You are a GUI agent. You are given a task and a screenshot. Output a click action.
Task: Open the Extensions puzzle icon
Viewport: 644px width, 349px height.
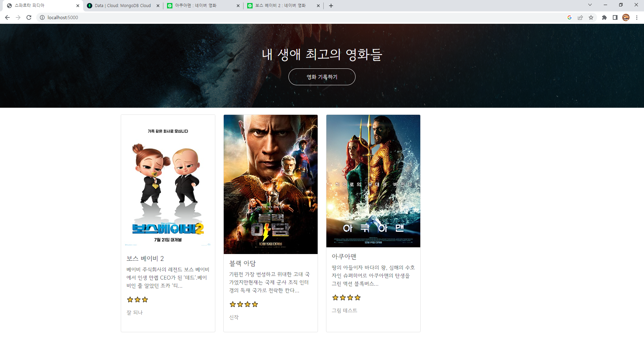pyautogui.click(x=604, y=17)
